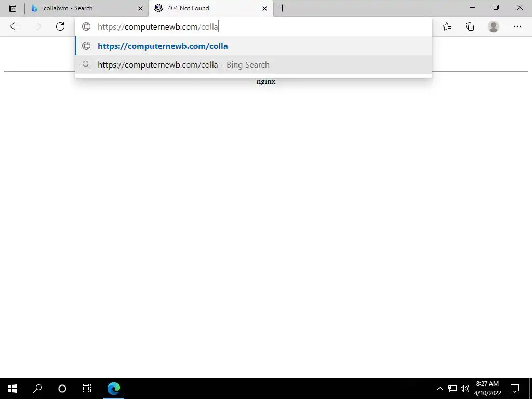Click the globe icon in first URL suggestion

86,46
